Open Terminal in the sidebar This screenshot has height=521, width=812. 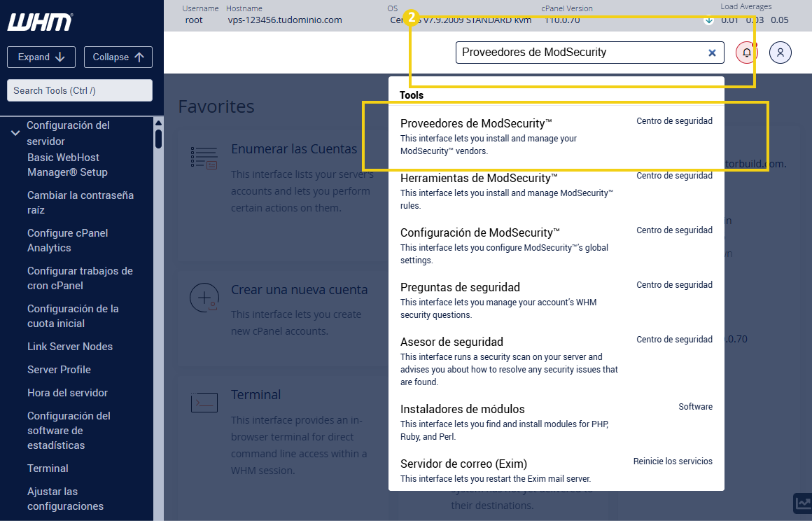point(48,468)
